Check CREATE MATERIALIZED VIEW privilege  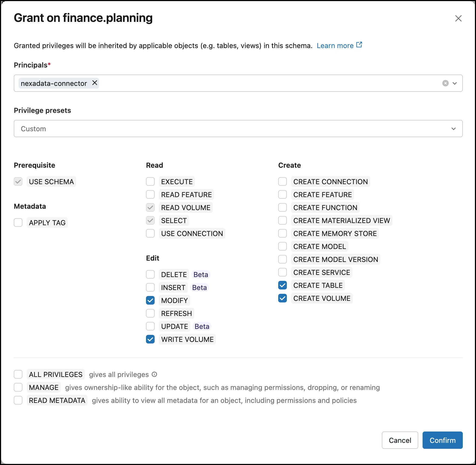283,220
